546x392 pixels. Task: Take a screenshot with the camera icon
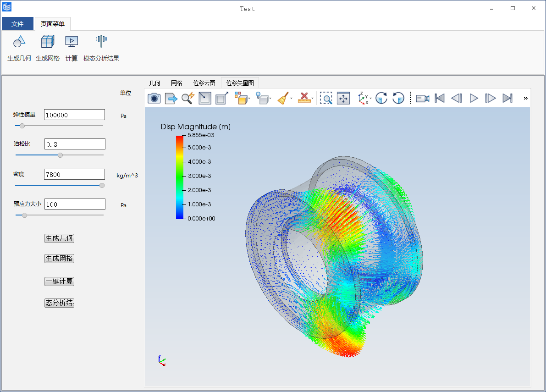pyautogui.click(x=154, y=98)
